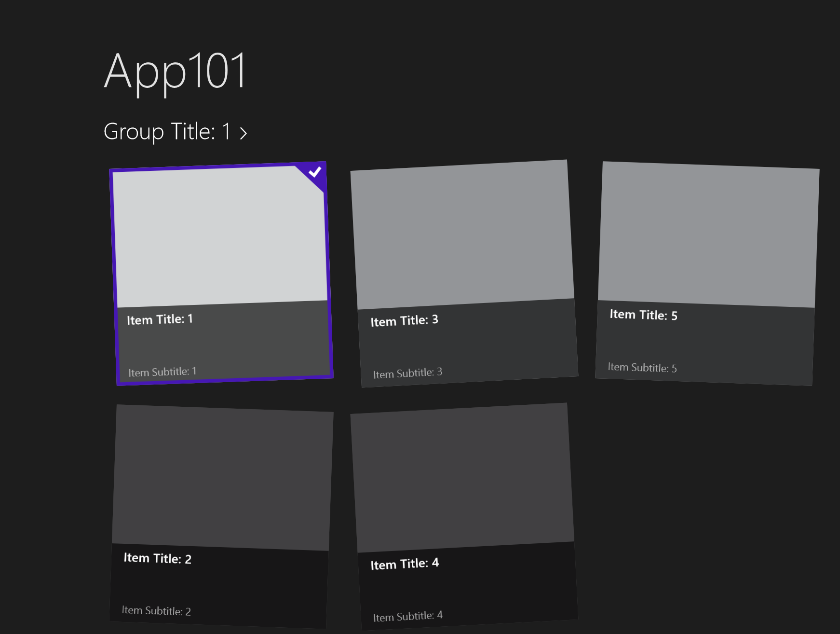Image resolution: width=840 pixels, height=634 pixels.
Task: Click the Item Title: 1 label
Action: click(160, 319)
